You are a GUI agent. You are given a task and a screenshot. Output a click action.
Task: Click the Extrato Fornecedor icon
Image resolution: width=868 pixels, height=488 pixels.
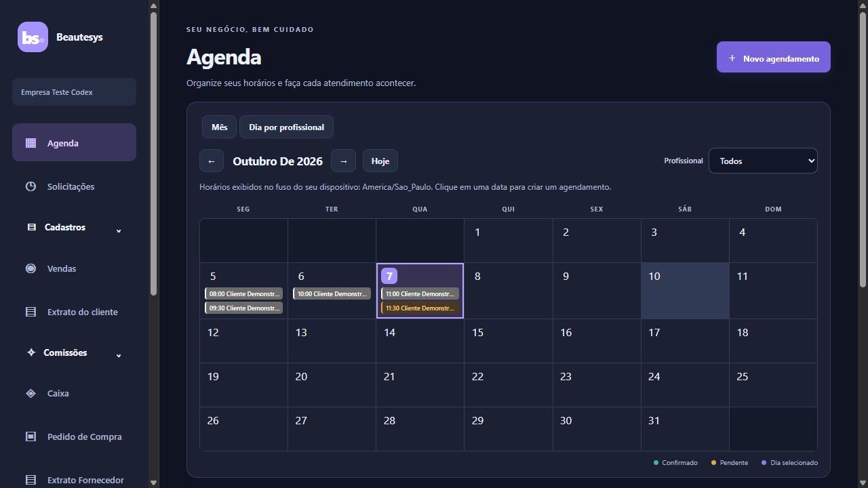(31, 480)
